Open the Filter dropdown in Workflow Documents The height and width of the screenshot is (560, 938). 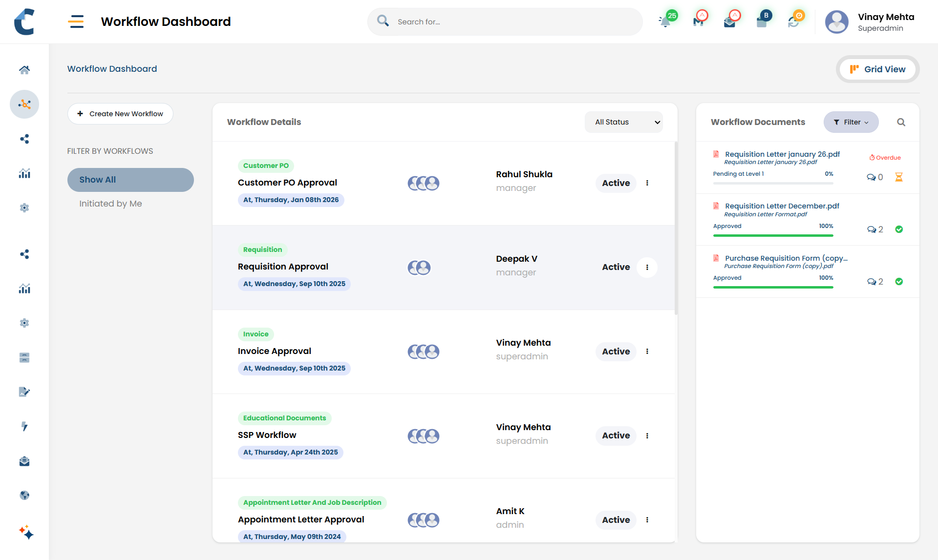[x=851, y=122]
